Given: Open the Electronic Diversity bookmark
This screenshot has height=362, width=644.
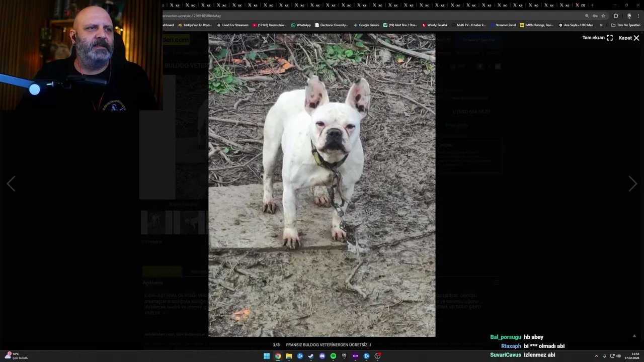Looking at the screenshot, I should point(331,25).
